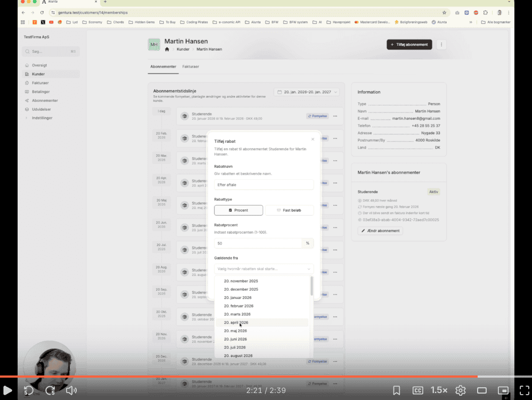Image resolution: width=532 pixels, height=400 pixels.
Task: Choose 20. april 2026 option
Action: coord(236,323)
